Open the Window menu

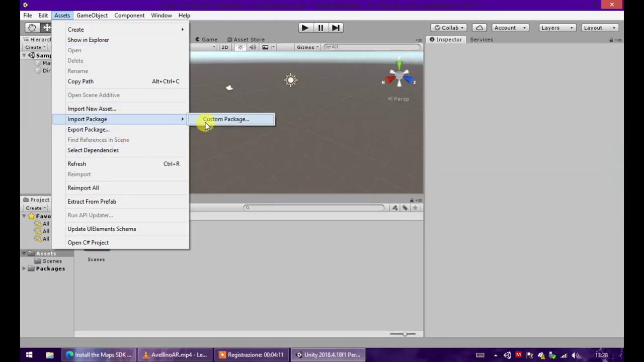pos(162,15)
